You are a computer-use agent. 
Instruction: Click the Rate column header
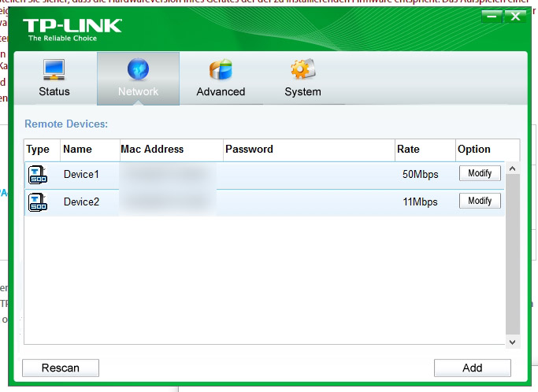[x=408, y=149]
